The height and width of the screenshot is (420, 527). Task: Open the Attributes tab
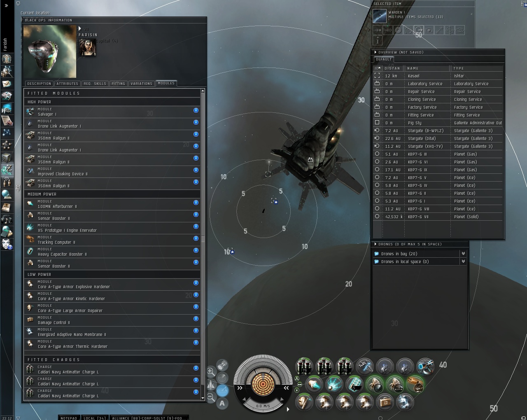[68, 84]
